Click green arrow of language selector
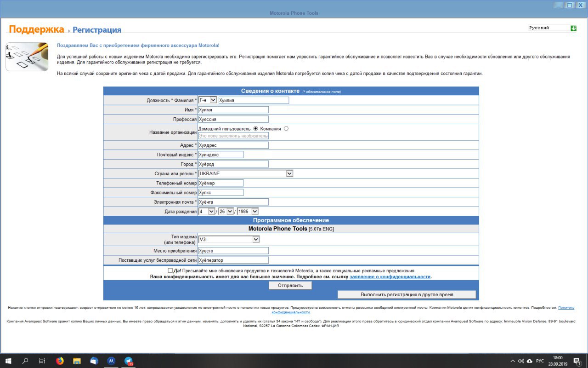The height and width of the screenshot is (368, 588). point(573,28)
